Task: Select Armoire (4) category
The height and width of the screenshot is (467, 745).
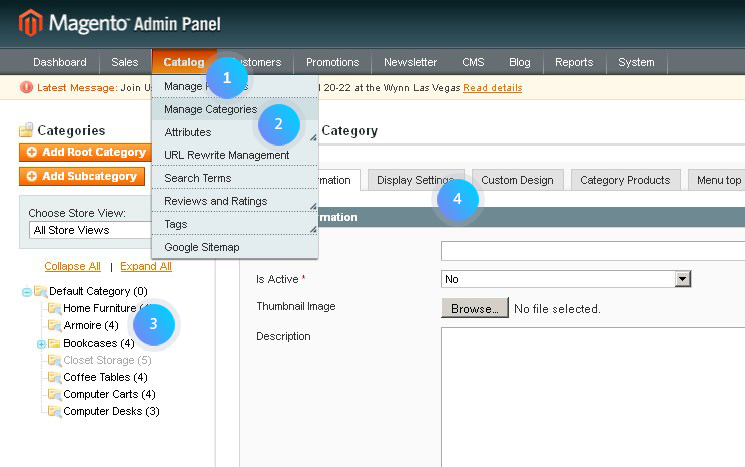Action: (x=91, y=325)
